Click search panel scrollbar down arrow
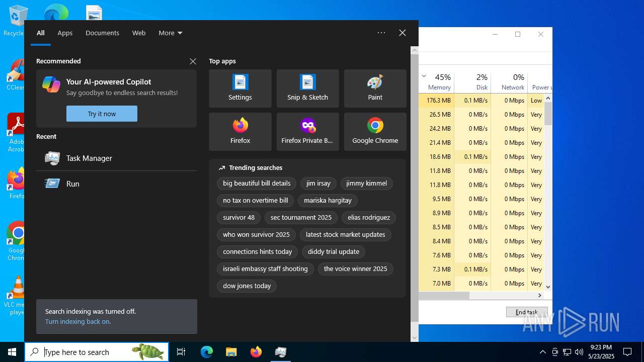Screen dimensions: 644x362 coord(415,337)
